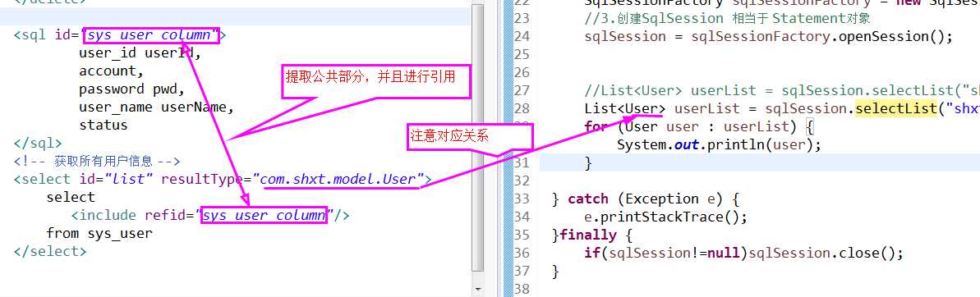980x297 pixels.
Task: Click the 'from sys_user' line
Action: (99, 233)
